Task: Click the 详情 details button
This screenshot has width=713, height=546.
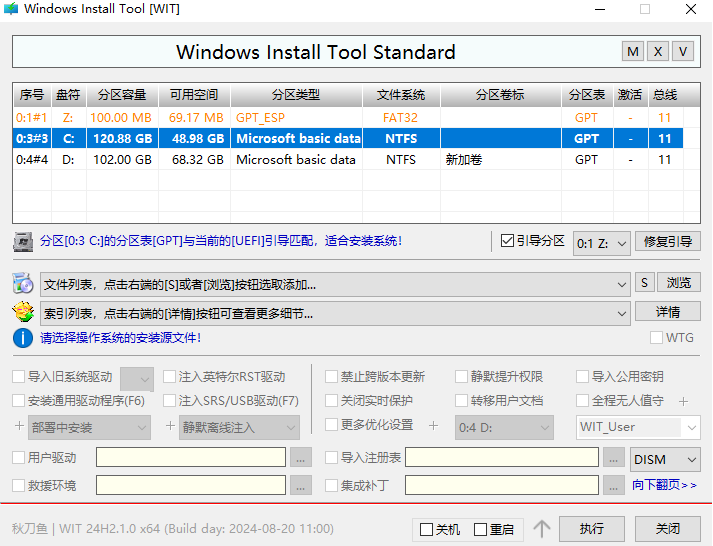Action: (x=668, y=312)
